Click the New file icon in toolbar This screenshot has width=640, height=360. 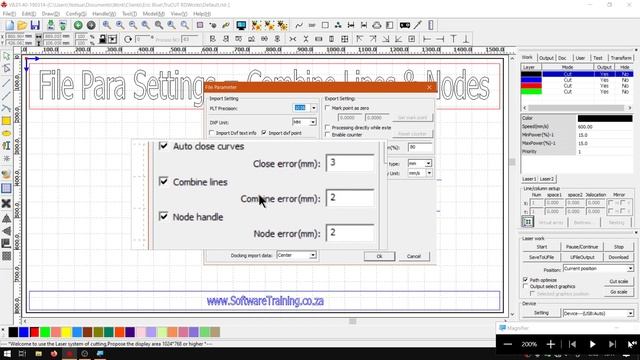(10, 25)
